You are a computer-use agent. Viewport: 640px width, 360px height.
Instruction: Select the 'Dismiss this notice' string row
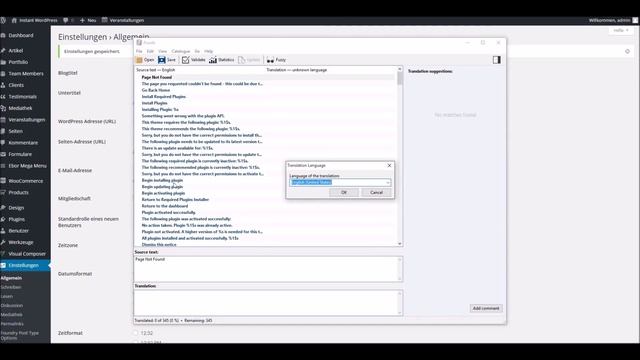(x=265, y=244)
